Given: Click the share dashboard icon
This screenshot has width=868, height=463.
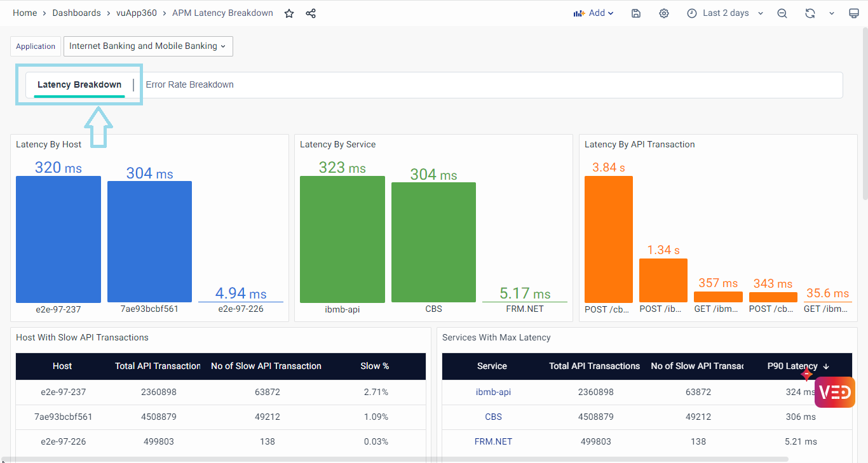Looking at the screenshot, I should [311, 13].
